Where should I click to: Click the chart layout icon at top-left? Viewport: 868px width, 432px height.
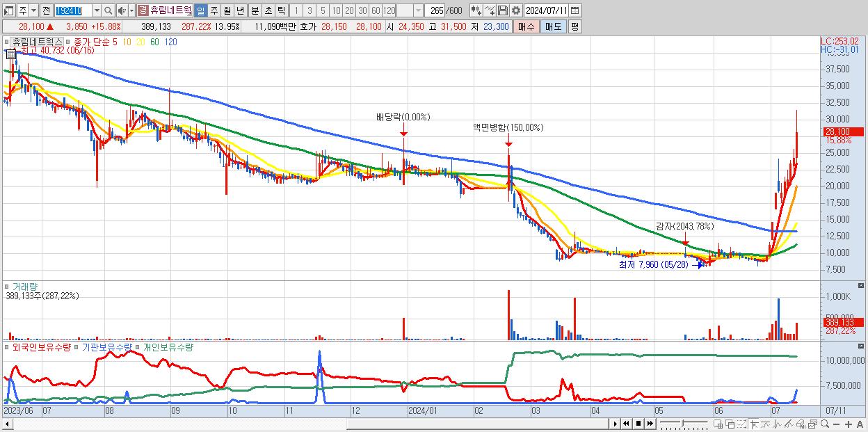coord(9,10)
